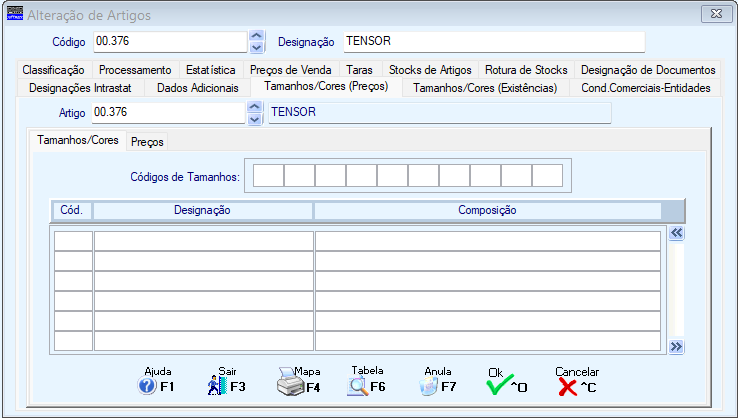Click the Composição column header
738x418 pixels.
pos(486,210)
